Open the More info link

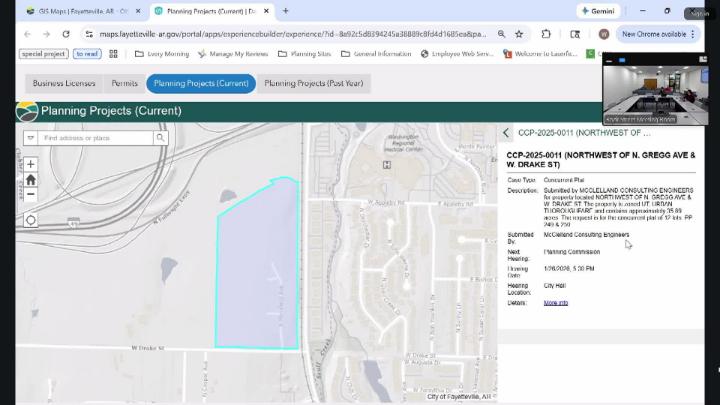point(555,302)
